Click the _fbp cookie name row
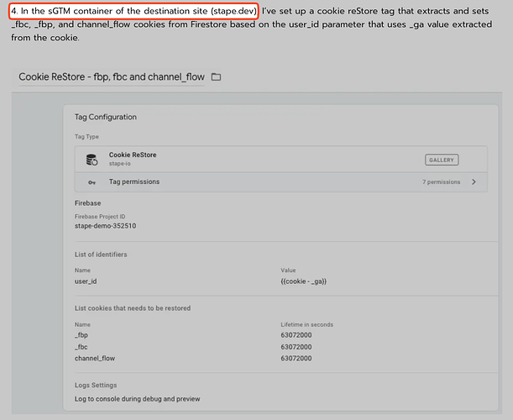The image size is (513, 420). pos(81,335)
